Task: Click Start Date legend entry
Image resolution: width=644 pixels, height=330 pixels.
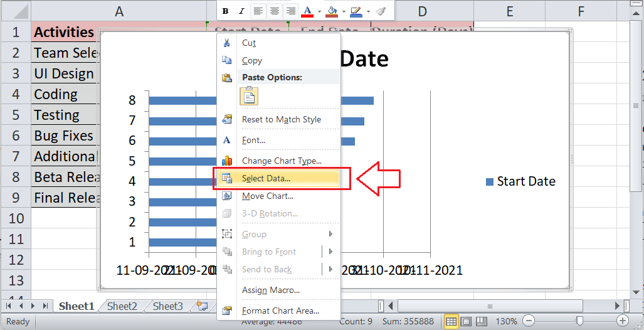Action: tap(521, 181)
